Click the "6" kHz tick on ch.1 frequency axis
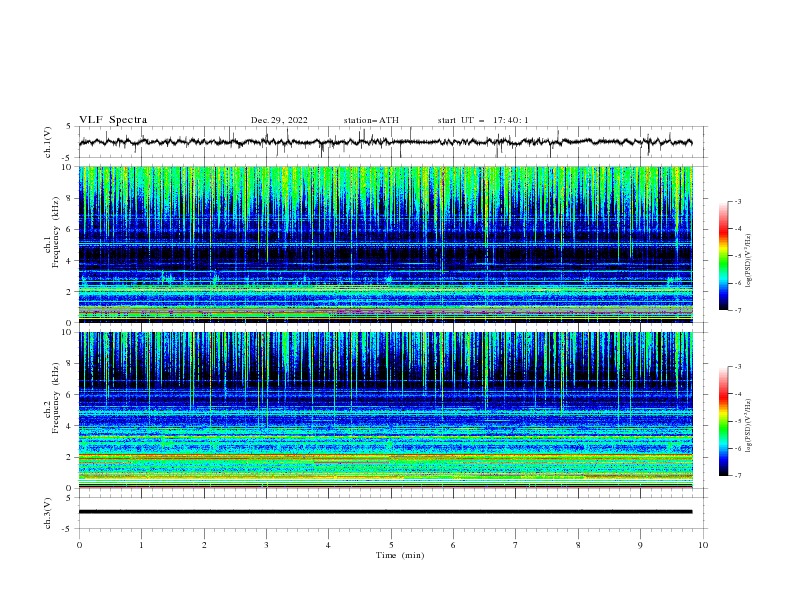The image size is (792, 612). (70, 229)
